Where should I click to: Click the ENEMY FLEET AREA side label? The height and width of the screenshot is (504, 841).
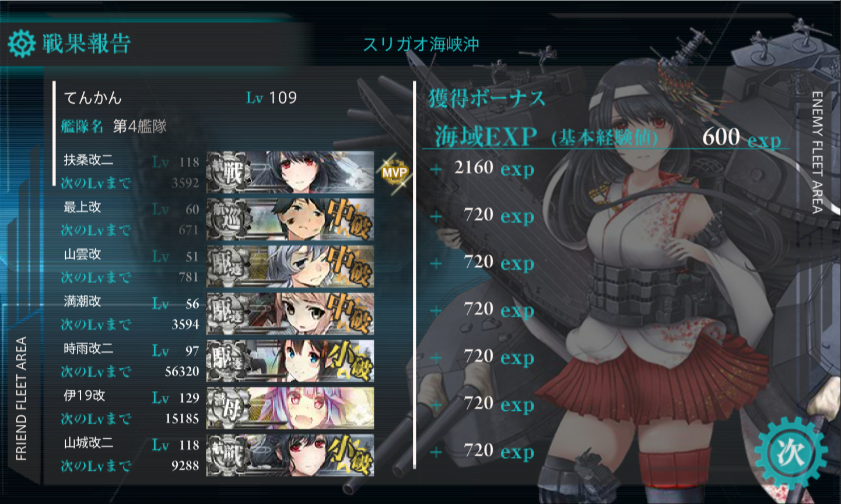point(817,153)
